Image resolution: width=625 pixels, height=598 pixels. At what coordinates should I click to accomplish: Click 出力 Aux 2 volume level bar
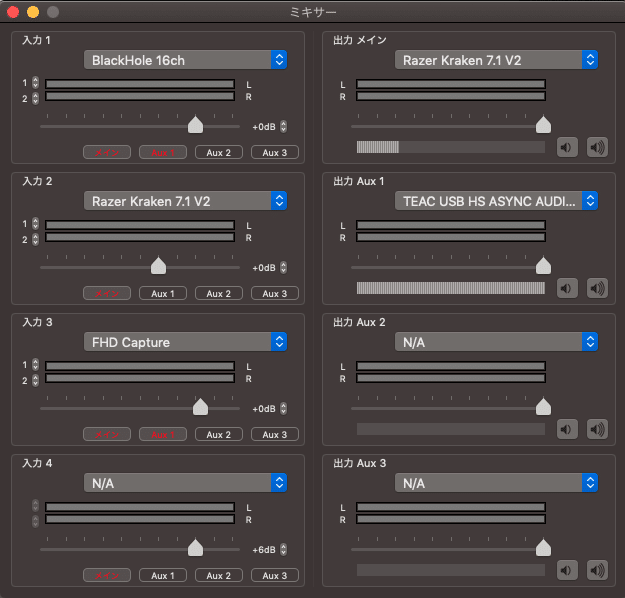(451, 429)
